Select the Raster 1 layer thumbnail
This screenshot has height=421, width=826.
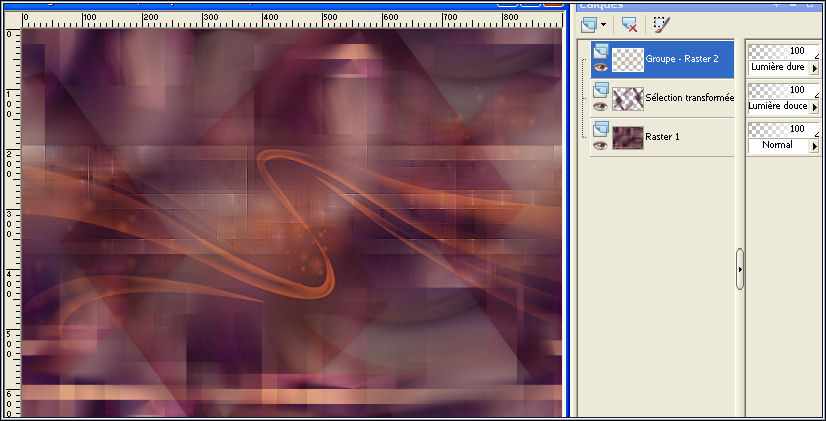pyautogui.click(x=628, y=138)
